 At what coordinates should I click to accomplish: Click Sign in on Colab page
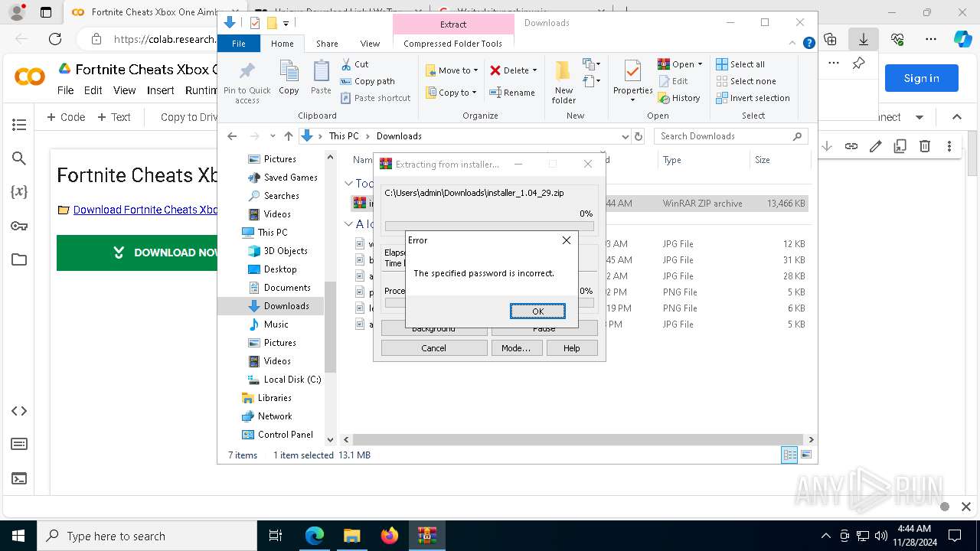point(921,78)
